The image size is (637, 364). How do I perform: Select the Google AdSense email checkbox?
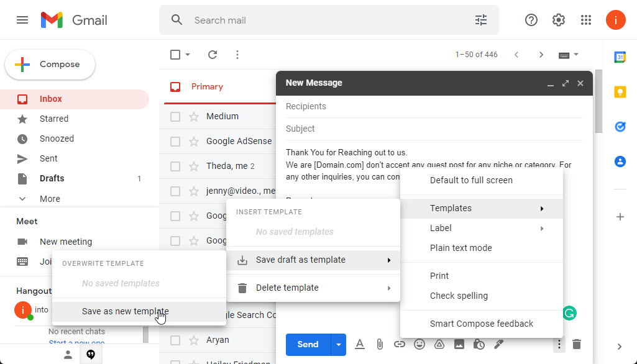(x=175, y=142)
